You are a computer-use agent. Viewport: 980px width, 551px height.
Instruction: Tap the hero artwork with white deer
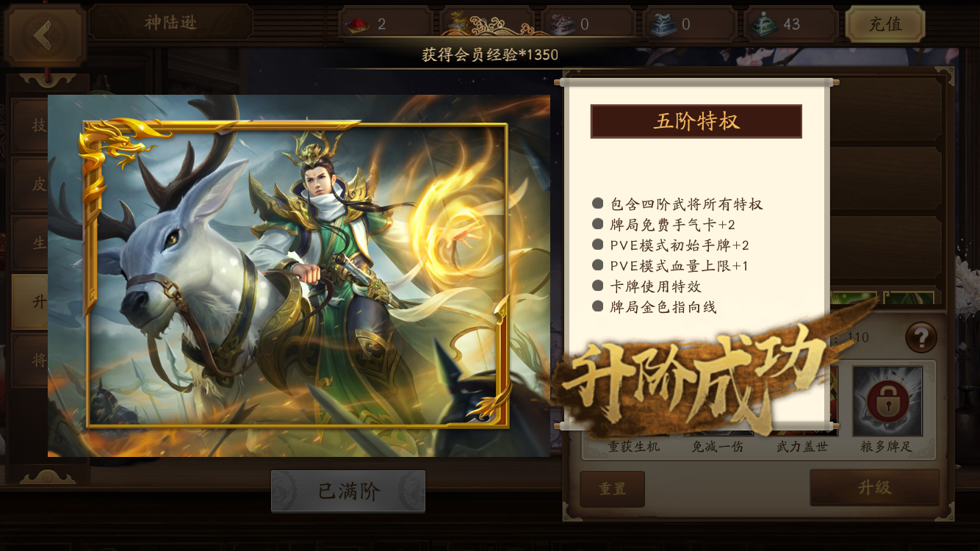[x=298, y=275]
